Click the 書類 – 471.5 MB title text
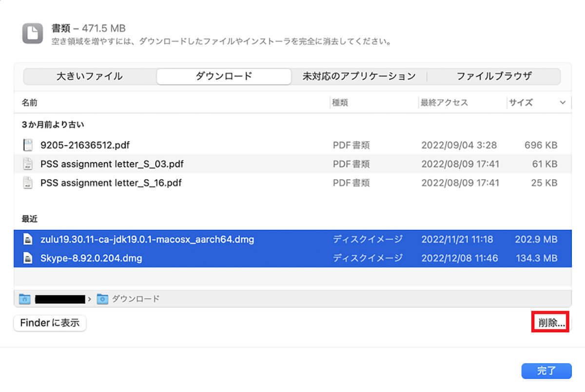Image resolution: width=585 pixels, height=392 pixels. point(88,28)
